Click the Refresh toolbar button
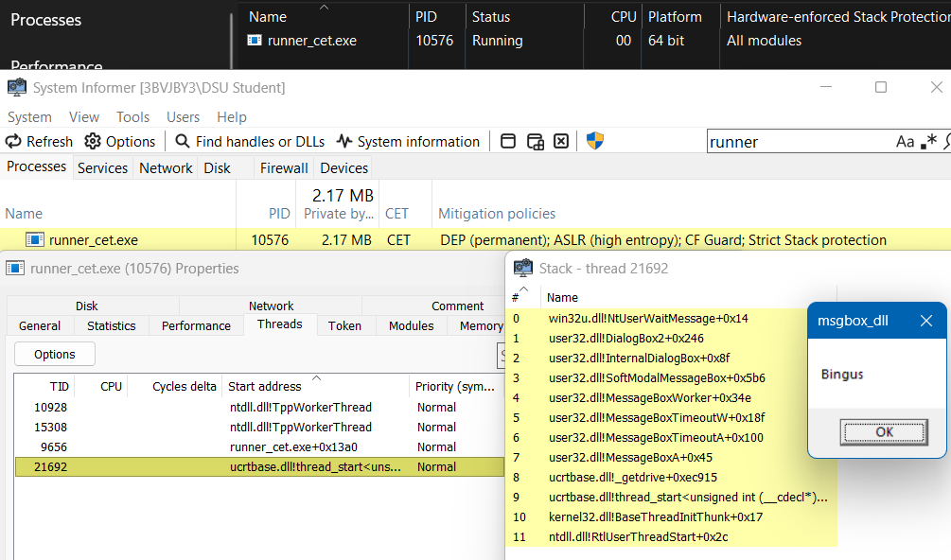 [x=40, y=141]
